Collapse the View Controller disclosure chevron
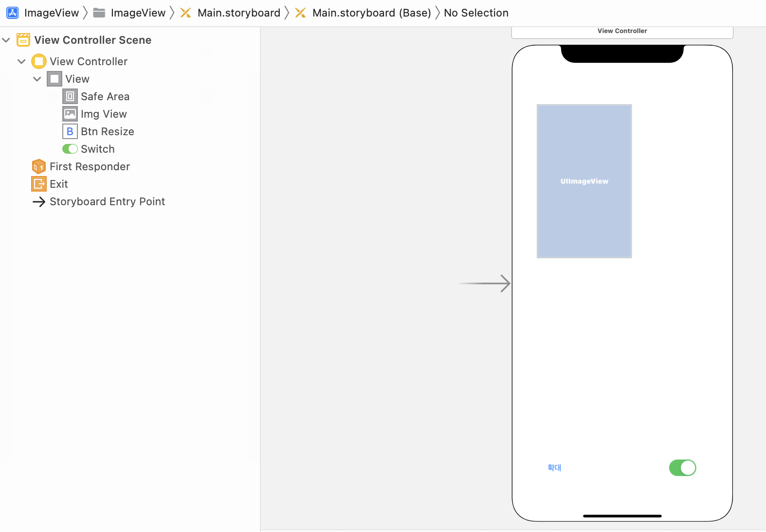This screenshot has height=532, width=766. (x=21, y=61)
